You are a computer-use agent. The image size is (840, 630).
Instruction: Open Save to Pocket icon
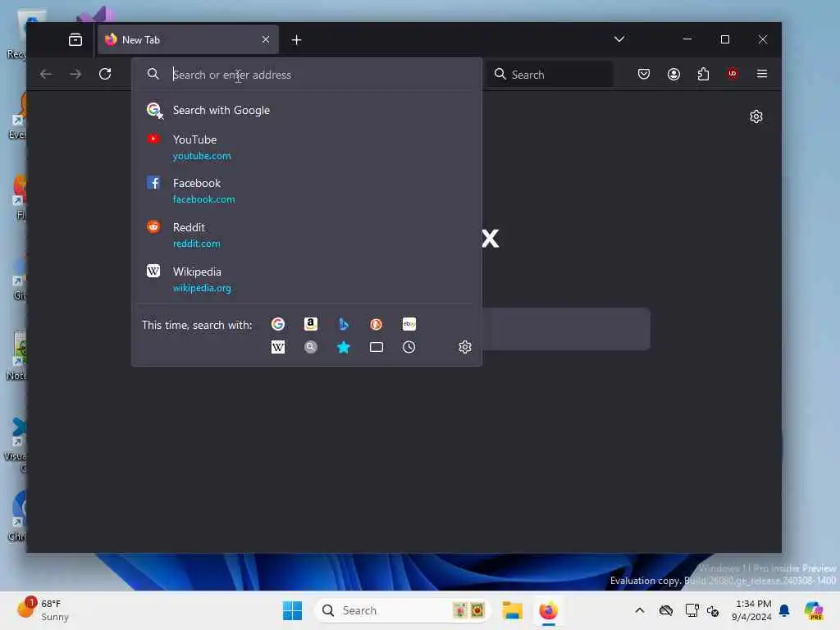pyautogui.click(x=644, y=74)
